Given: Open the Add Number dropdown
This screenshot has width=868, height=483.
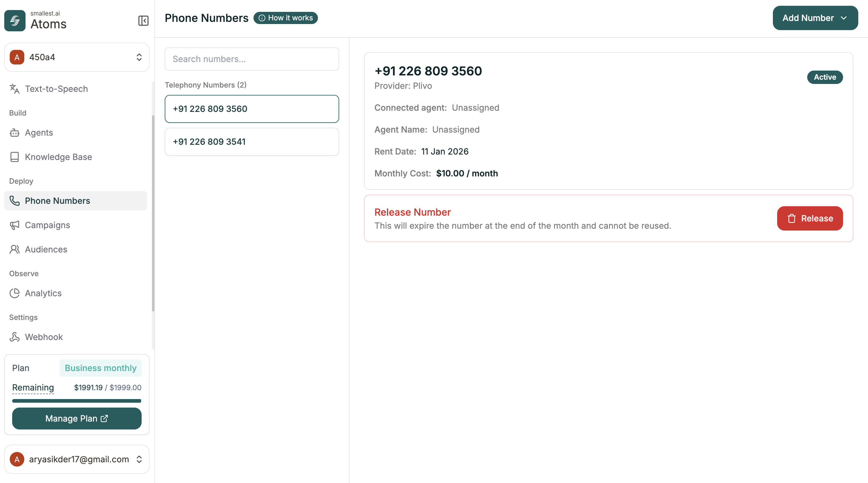Looking at the screenshot, I should pos(815,18).
